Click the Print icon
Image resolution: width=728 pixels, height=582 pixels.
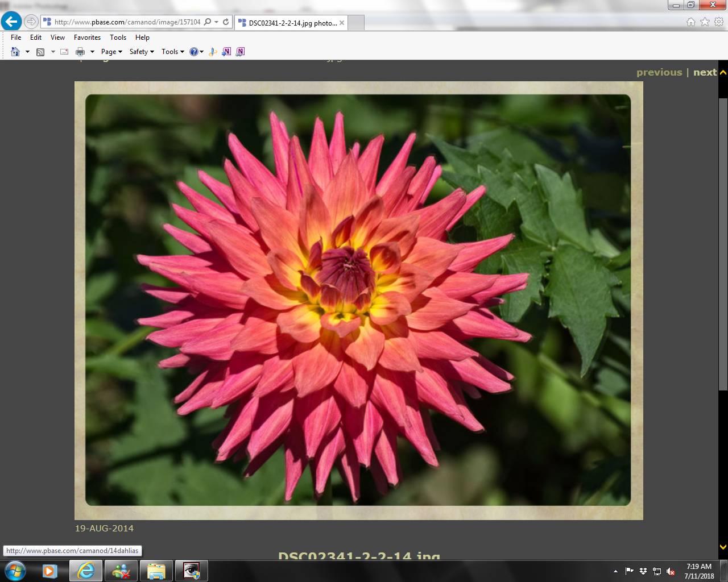click(x=80, y=52)
